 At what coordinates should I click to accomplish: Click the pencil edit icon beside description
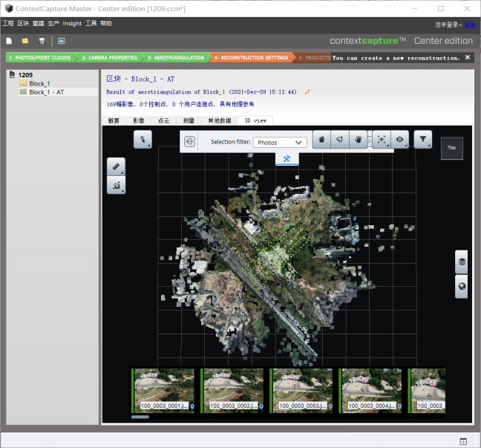(307, 92)
